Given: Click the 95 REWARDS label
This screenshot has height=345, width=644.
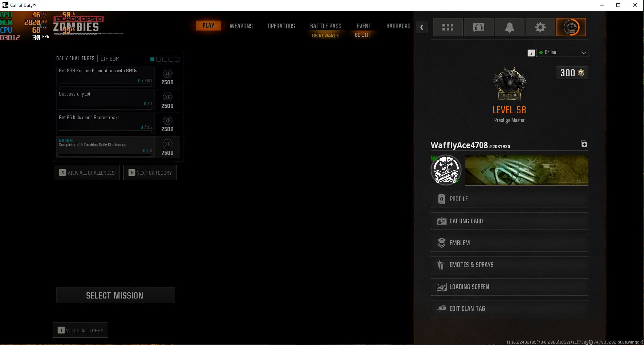Looking at the screenshot, I should coord(326,36).
